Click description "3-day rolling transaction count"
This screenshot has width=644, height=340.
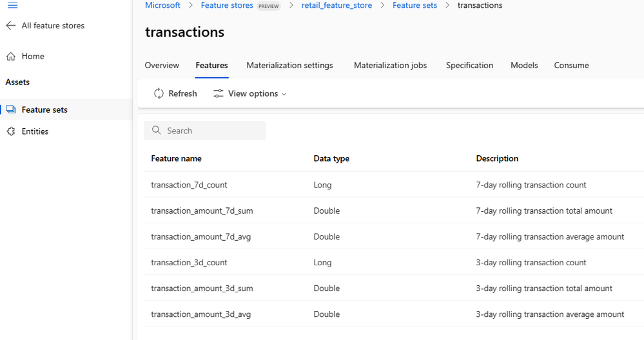[531, 263]
